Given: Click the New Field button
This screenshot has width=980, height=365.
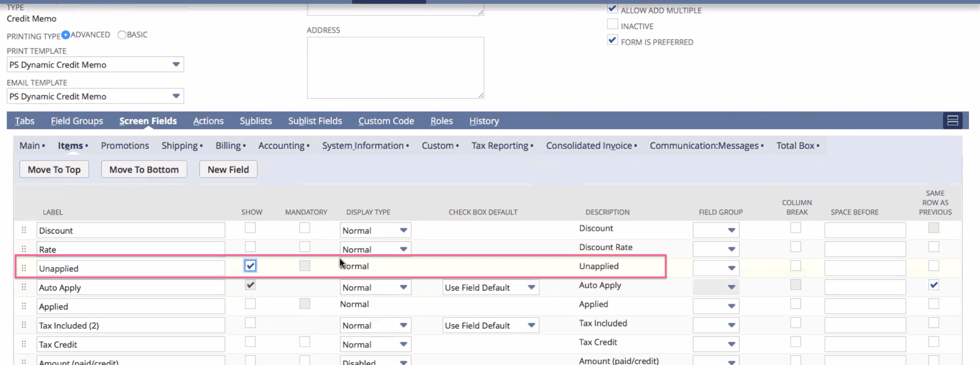Looking at the screenshot, I should pyautogui.click(x=228, y=169).
